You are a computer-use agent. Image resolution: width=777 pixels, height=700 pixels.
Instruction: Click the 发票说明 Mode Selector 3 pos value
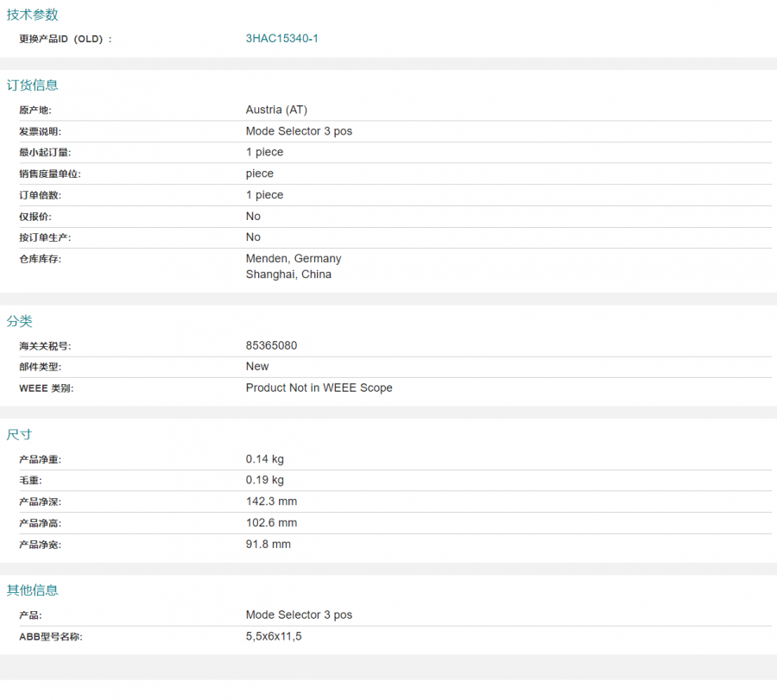pos(299,131)
